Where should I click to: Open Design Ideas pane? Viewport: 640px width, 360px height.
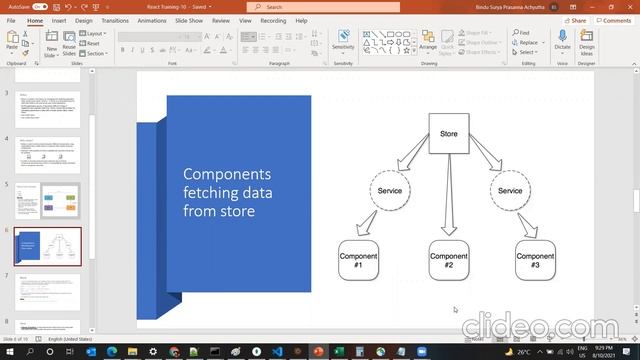(x=587, y=43)
